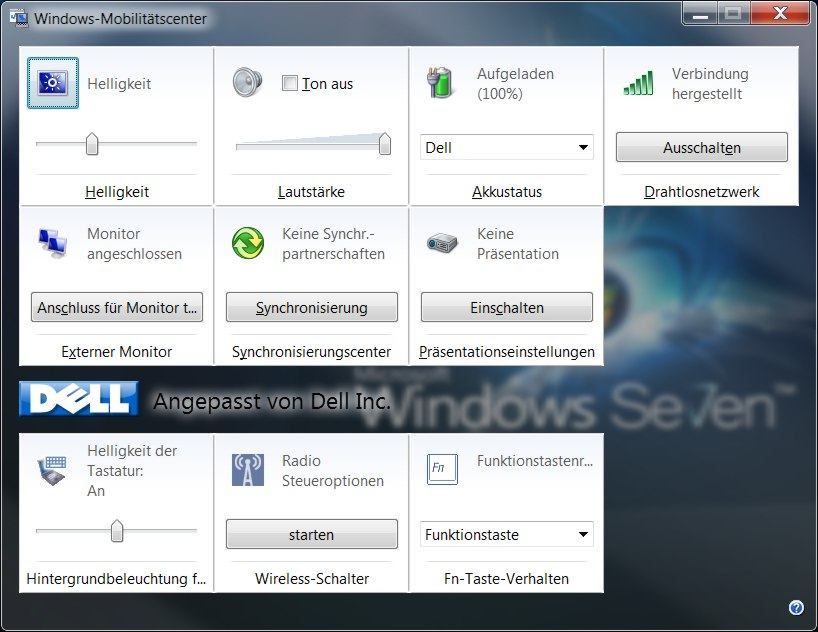The height and width of the screenshot is (632, 818).
Task: Click the keyboard backlight icon
Action: click(52, 470)
